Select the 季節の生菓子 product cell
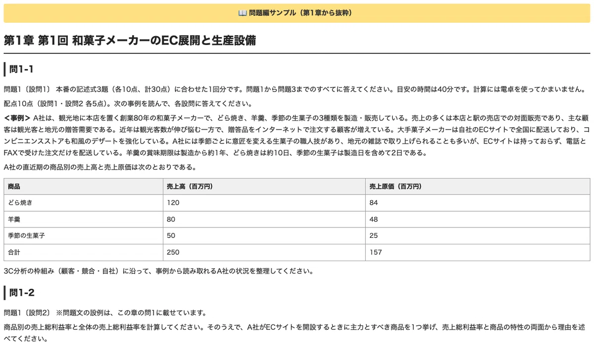Image resolution: width=594 pixels, height=364 pixels. [83, 236]
